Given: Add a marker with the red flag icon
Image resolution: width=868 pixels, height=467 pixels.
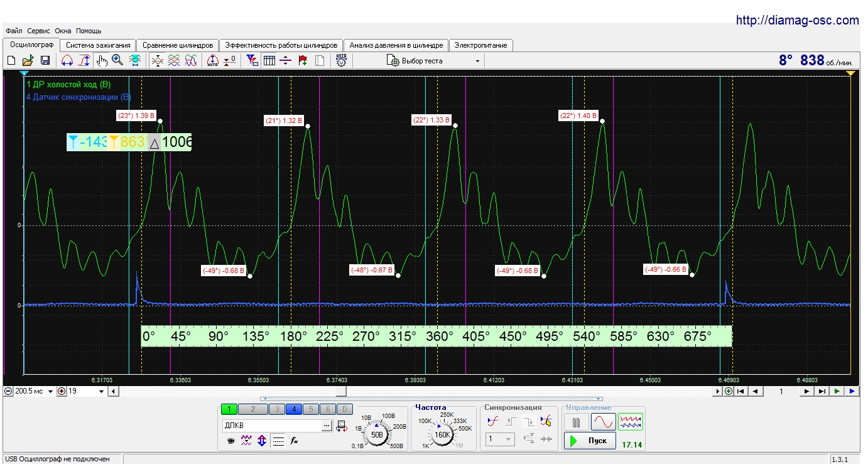Looking at the screenshot, I should (303, 61).
